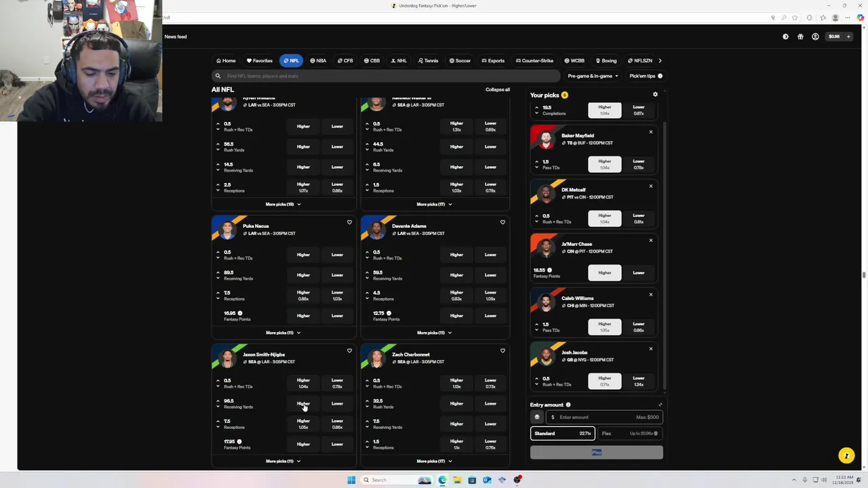868x488 pixels.
Task: Click the NFL search box
Action: pos(386,76)
